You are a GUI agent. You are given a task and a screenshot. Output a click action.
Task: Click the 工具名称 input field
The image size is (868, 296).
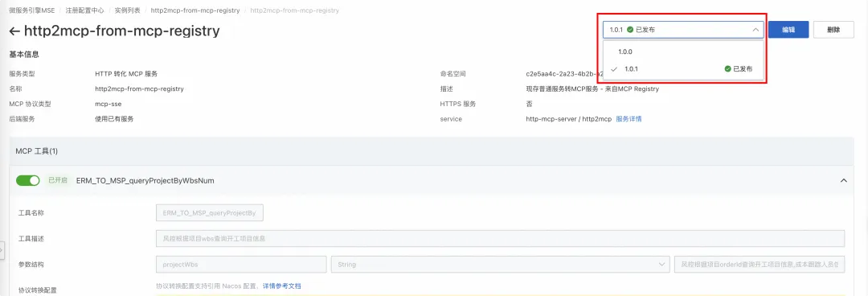click(x=210, y=213)
